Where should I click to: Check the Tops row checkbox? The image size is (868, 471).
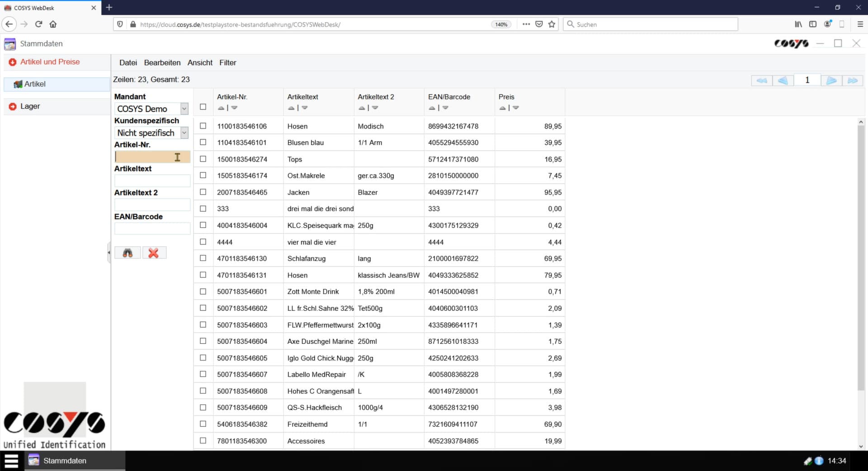(203, 159)
